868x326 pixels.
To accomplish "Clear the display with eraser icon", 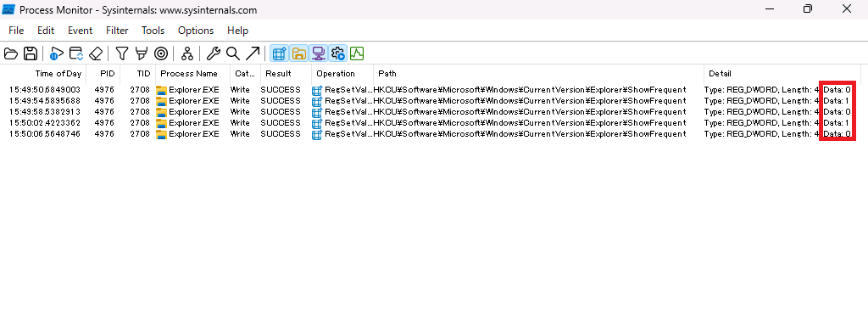I will [96, 53].
